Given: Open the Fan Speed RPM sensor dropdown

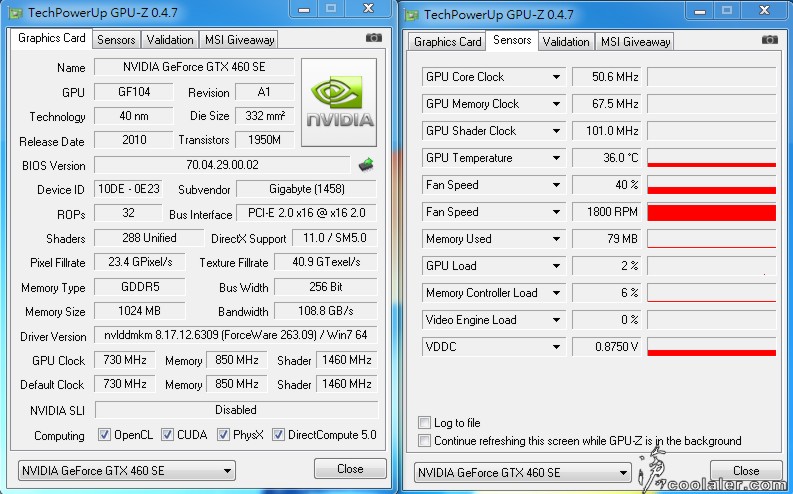Looking at the screenshot, I should (556, 212).
